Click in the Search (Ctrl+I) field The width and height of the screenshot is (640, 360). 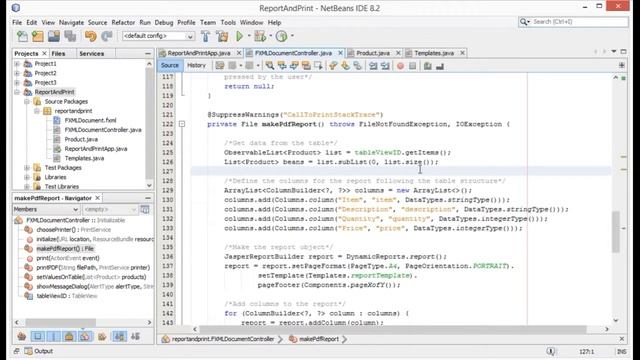(573, 22)
